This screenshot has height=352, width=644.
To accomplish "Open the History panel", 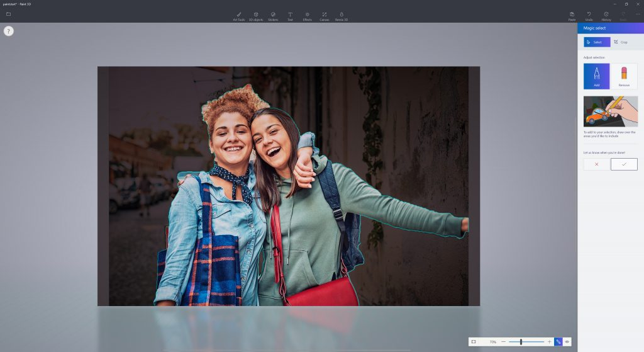I will (x=606, y=16).
